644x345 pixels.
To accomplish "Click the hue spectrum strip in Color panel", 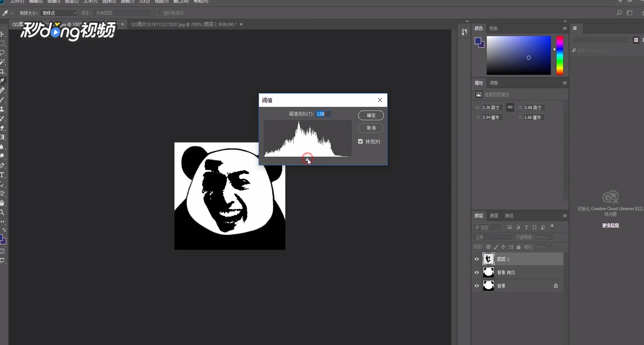I will coord(560,55).
